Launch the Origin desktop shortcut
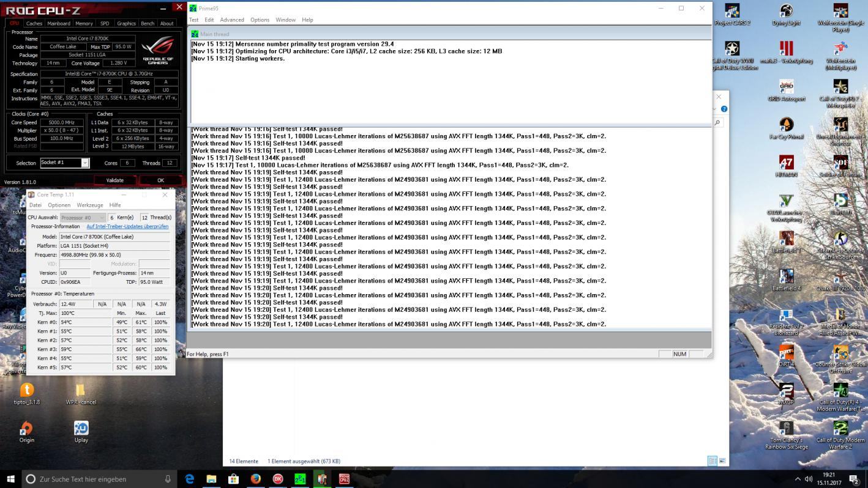868x488 pixels. coord(27,432)
